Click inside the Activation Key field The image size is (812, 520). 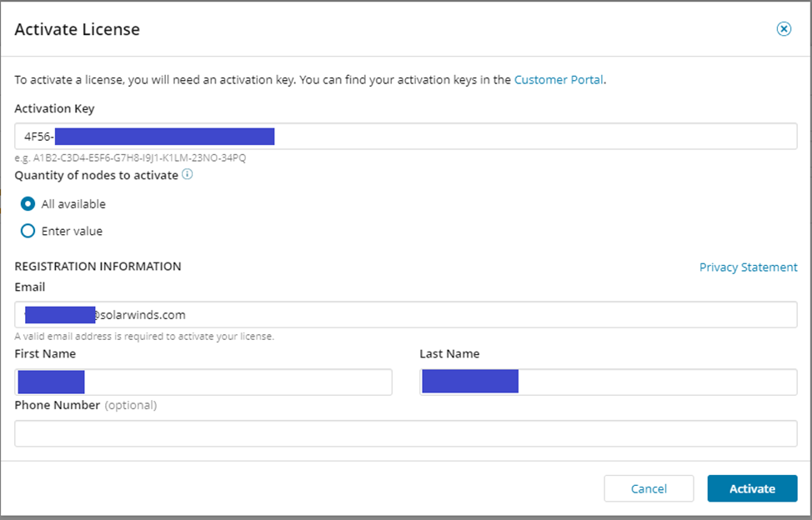[x=500, y=136]
